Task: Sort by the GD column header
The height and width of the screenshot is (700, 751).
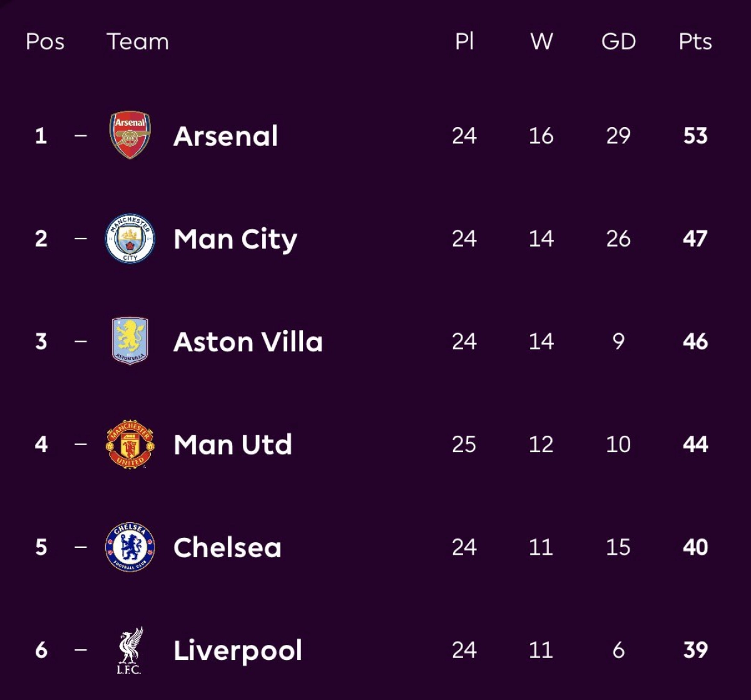Action: click(618, 42)
